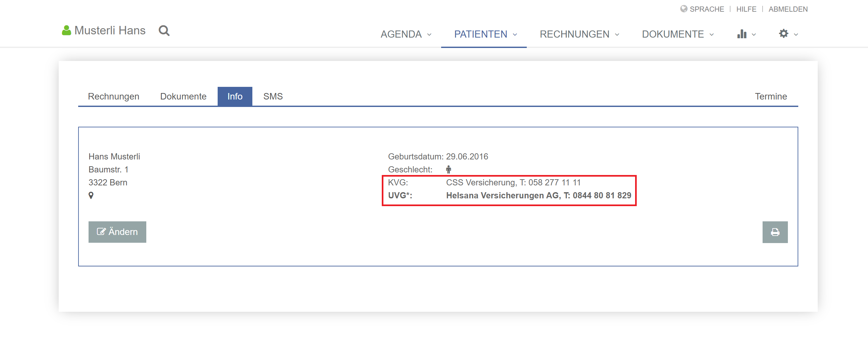Open the Termine tab
This screenshot has height=362, width=868.
pos(771,96)
